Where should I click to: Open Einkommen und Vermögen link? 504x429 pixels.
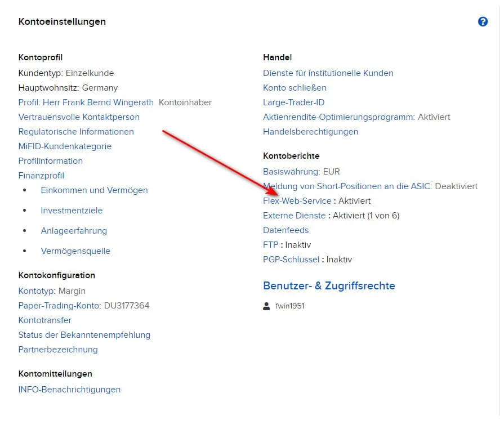[94, 190]
